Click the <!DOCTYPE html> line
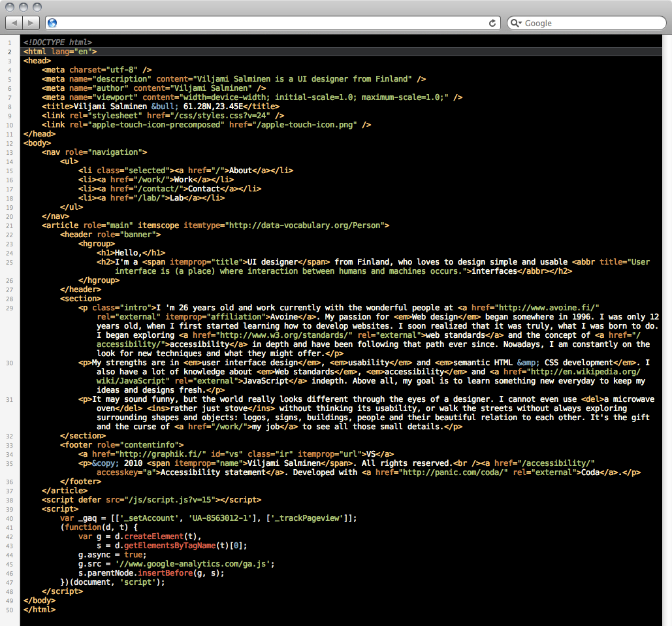 58,42
